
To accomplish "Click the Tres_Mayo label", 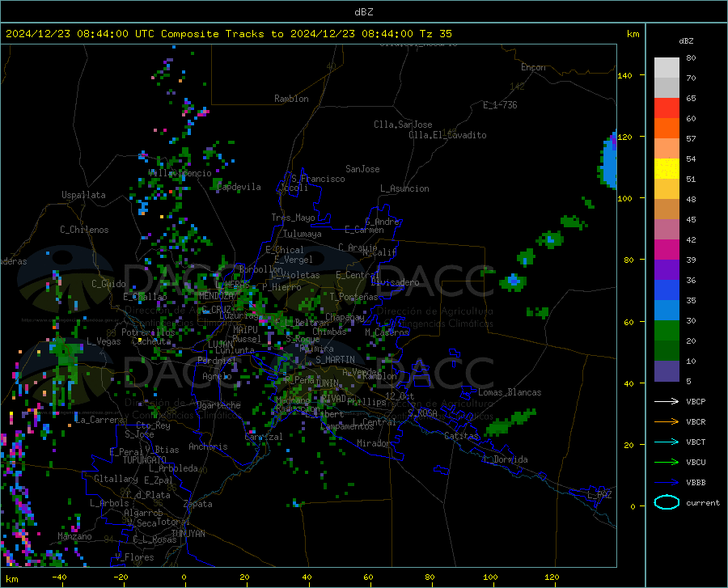I will [x=293, y=218].
